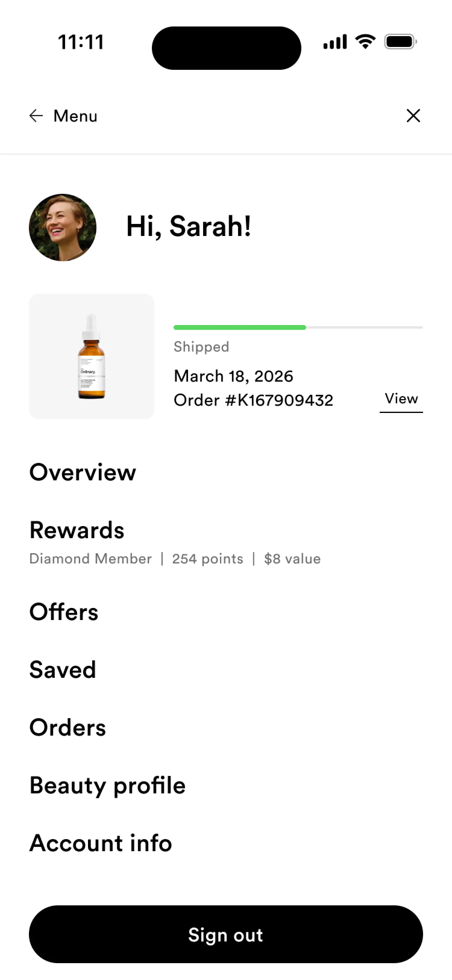The width and height of the screenshot is (452, 980).
Task: Open the Beauty profile page
Action: [x=107, y=785]
